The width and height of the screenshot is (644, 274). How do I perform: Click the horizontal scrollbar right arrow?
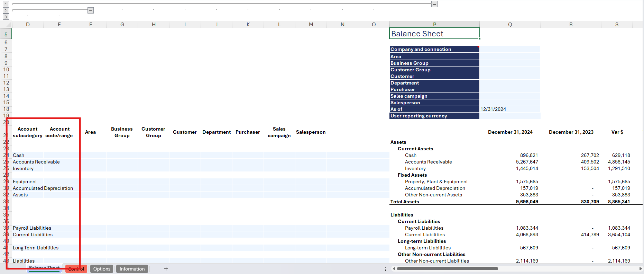pos(640,268)
